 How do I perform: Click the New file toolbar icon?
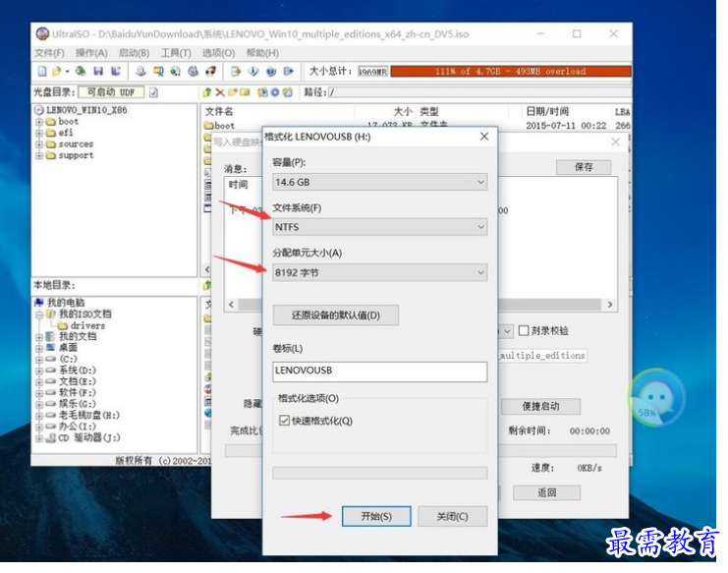pyautogui.click(x=42, y=71)
